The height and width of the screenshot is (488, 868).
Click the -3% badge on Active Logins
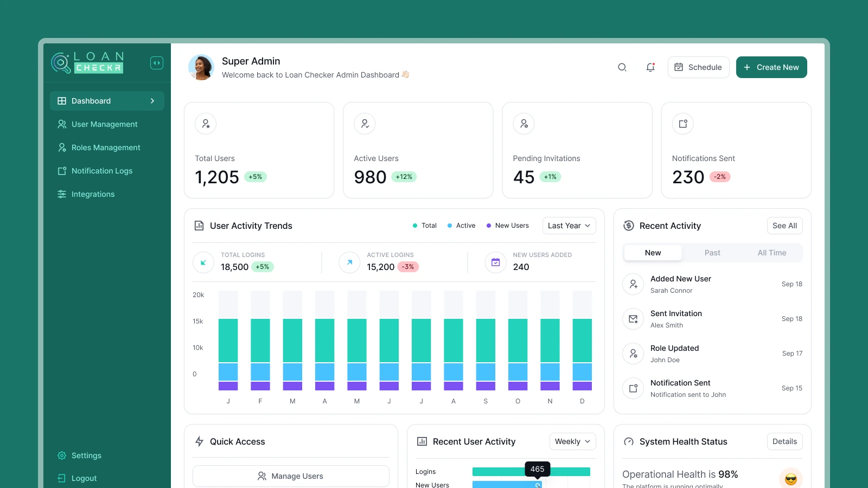pos(408,267)
